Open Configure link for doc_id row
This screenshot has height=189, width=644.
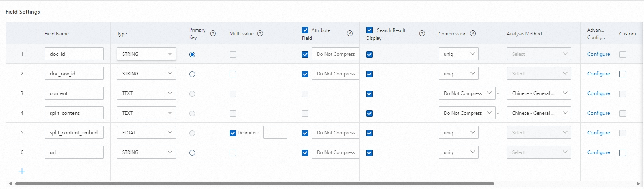[x=598, y=54]
